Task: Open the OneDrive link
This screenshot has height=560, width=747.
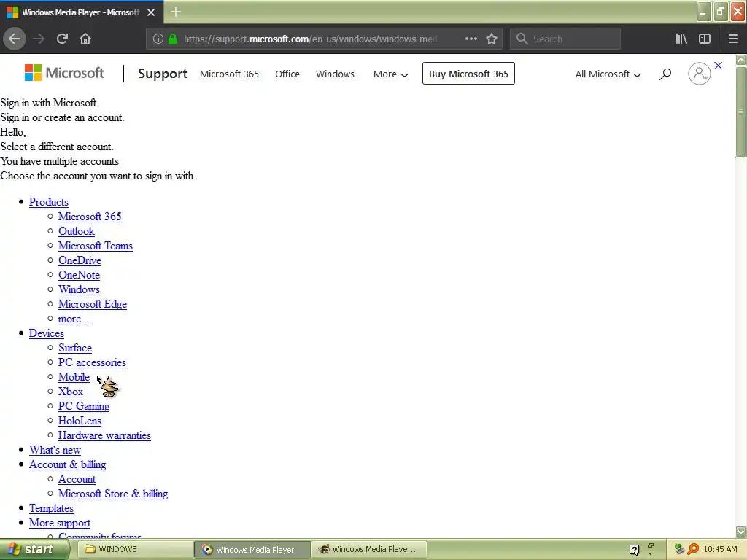Action: [80, 260]
